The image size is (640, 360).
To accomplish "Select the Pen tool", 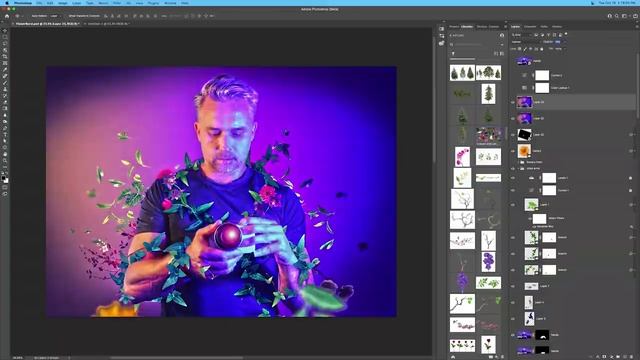I will tap(5, 128).
